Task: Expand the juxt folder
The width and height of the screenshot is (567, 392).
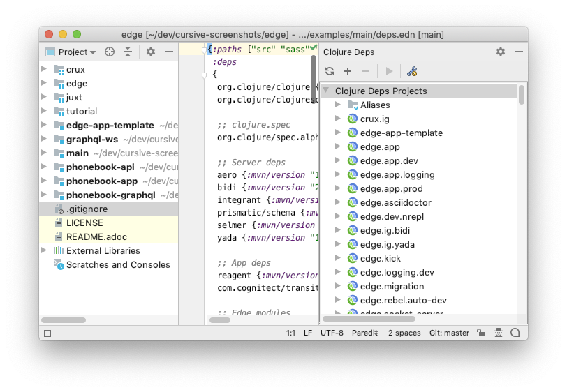Action: pos(44,96)
